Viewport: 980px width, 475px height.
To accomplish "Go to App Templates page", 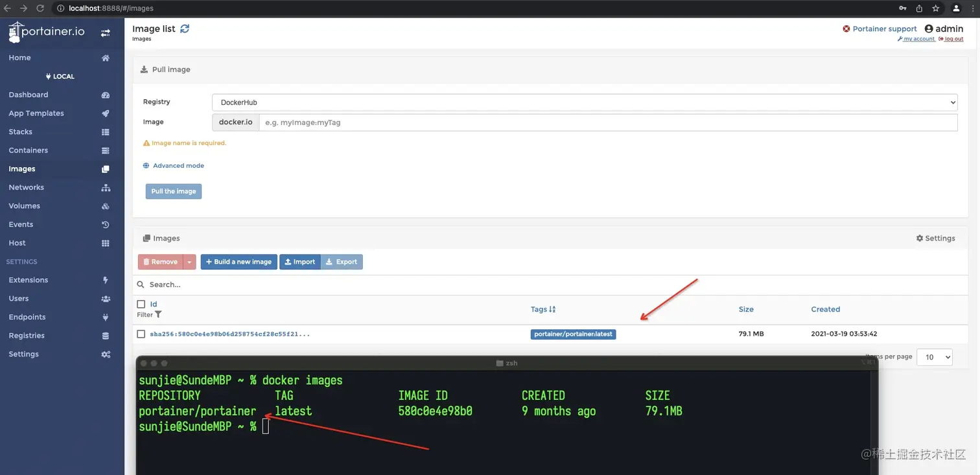I will [x=36, y=113].
